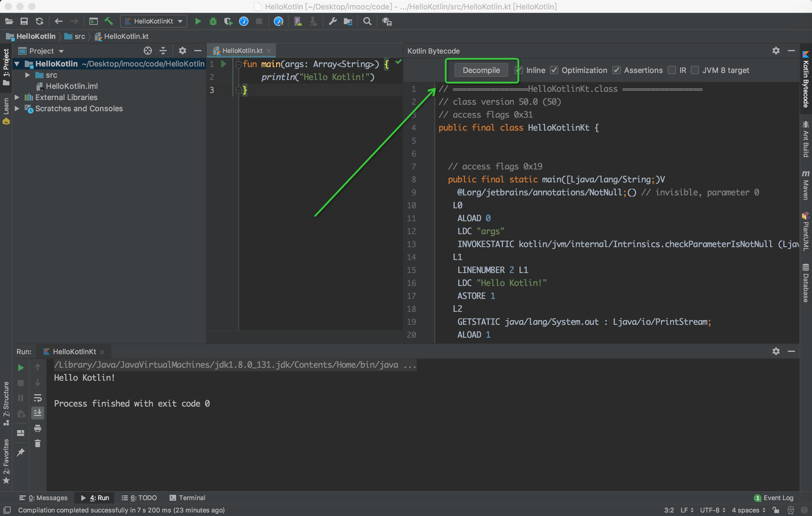812x516 pixels.
Task: Click the blue profiler gauge icon
Action: 244,21
